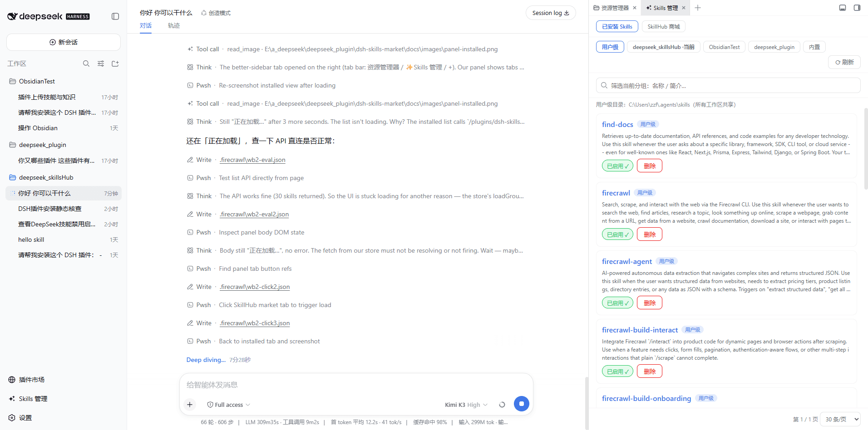Open the Kimi K3 High model dropdown
Image resolution: width=868 pixels, height=430 pixels.
tap(466, 405)
